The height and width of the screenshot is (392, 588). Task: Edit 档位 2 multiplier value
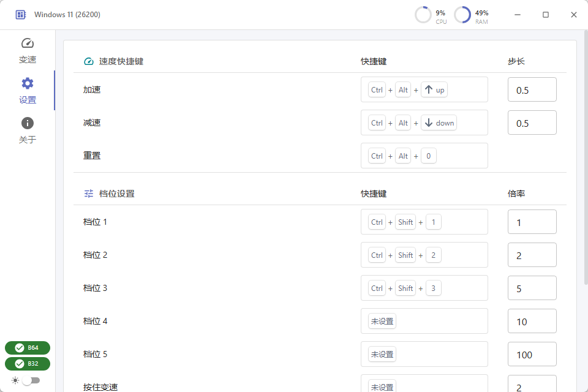[532, 255]
